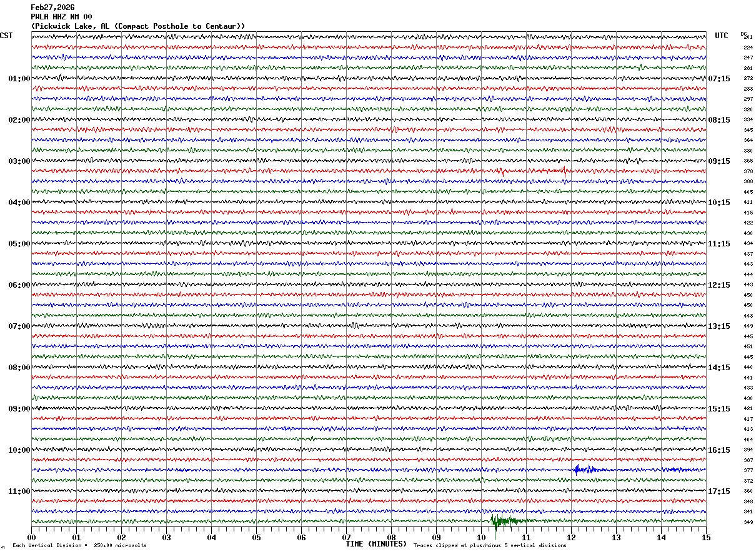
Task: Click the DC offset value 349
Action: pos(748,522)
